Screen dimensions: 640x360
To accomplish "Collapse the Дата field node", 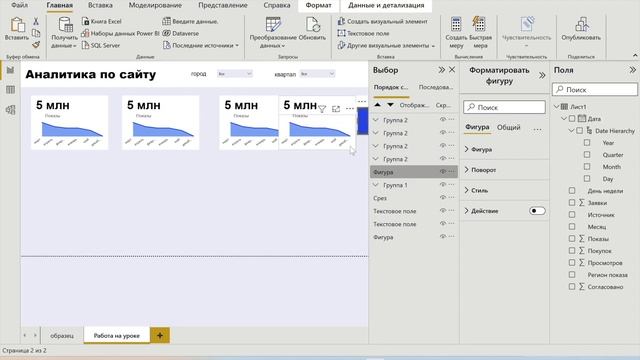I will click(564, 119).
